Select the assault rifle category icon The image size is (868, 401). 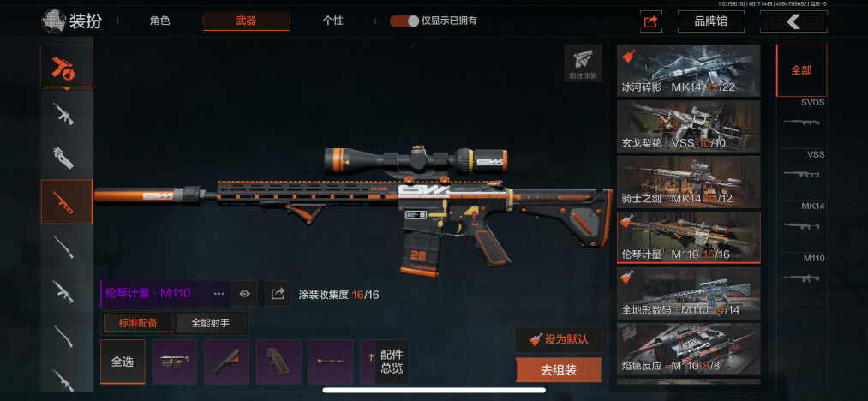[67, 114]
